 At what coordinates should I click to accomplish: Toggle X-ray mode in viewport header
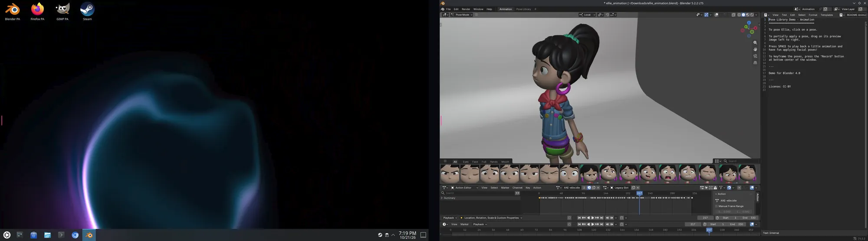point(733,15)
